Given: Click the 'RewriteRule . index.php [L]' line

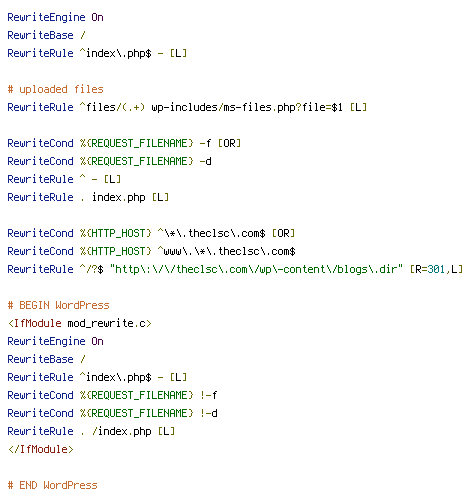Looking at the screenshot, I should tap(88, 197).
